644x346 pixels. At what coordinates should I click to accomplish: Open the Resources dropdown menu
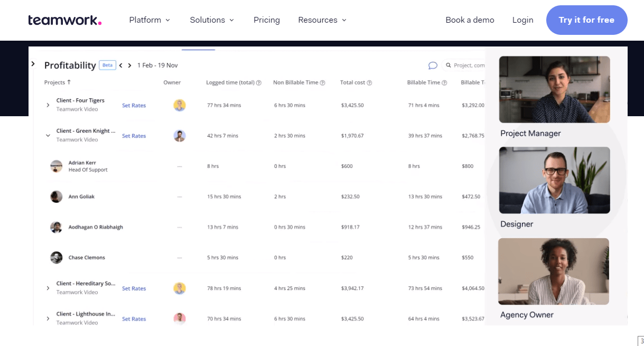coord(322,20)
